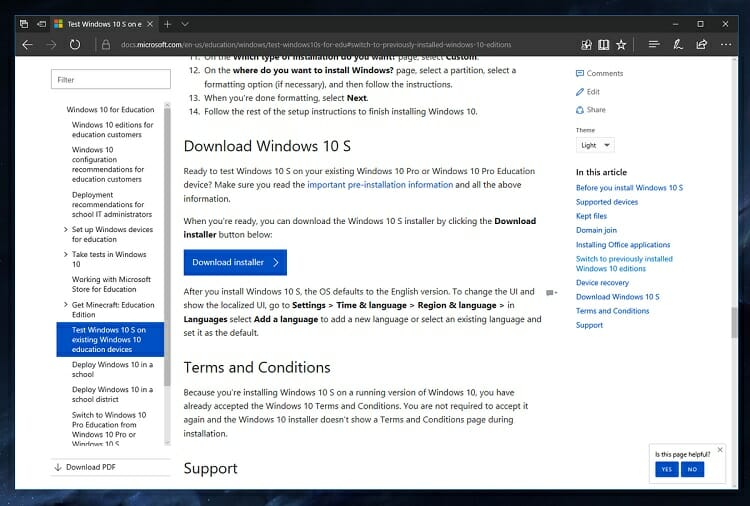The width and height of the screenshot is (750, 506).
Task: Jump to Switch to previously installed Windows 10 editions
Action: (x=624, y=264)
